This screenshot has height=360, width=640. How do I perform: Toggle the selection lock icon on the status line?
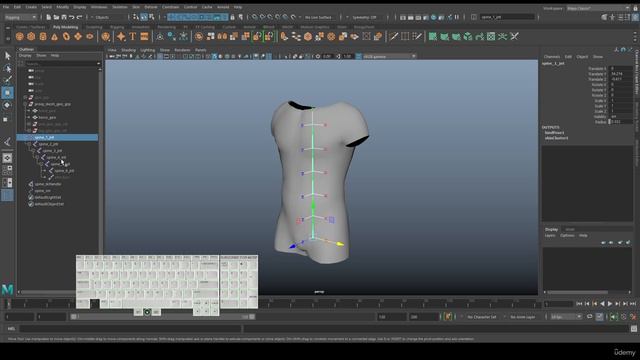(x=233, y=17)
